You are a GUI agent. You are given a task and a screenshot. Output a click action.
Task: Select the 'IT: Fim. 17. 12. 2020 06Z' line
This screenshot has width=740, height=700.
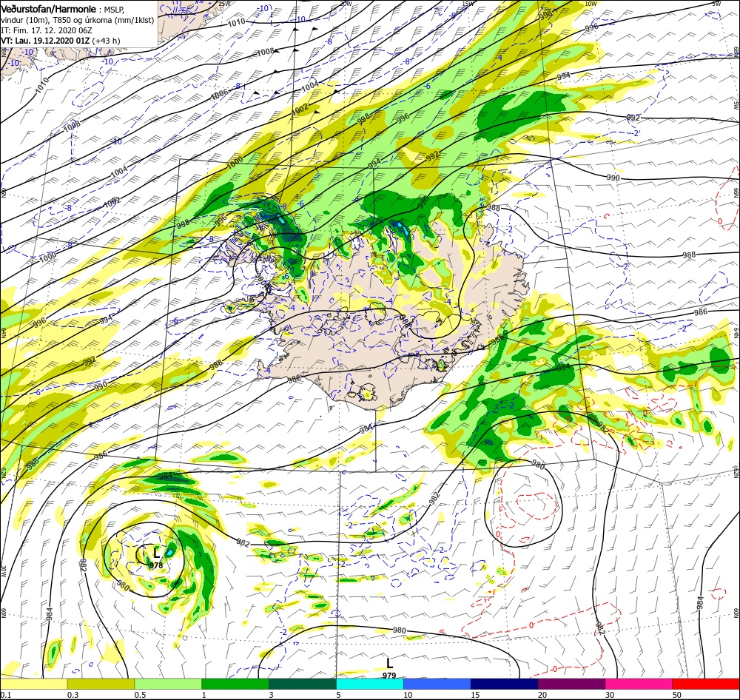[x=47, y=30]
